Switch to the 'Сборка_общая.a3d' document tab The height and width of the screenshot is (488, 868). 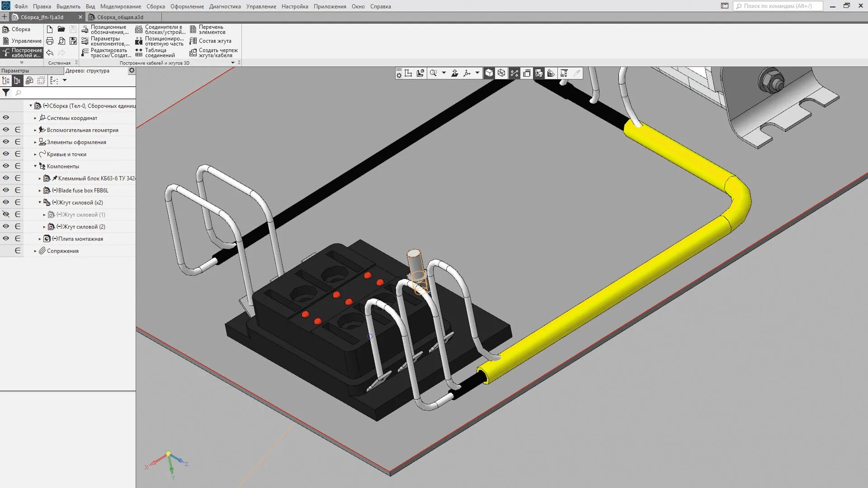[x=120, y=17]
